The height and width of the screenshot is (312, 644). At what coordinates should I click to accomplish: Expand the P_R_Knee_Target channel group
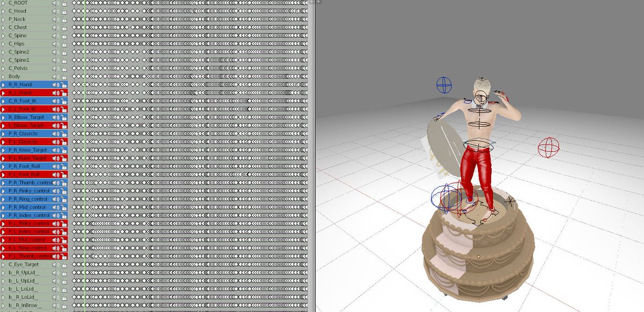pos(4,150)
